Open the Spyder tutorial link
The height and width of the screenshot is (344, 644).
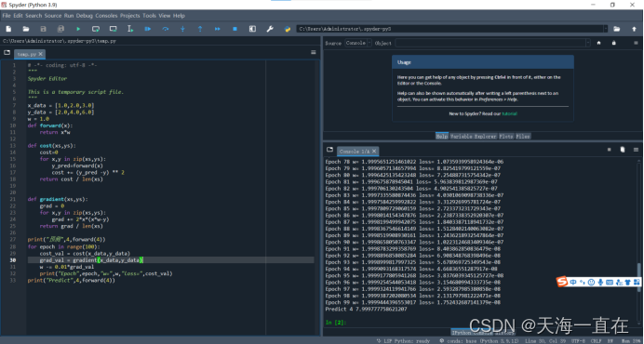pyautogui.click(x=509, y=113)
